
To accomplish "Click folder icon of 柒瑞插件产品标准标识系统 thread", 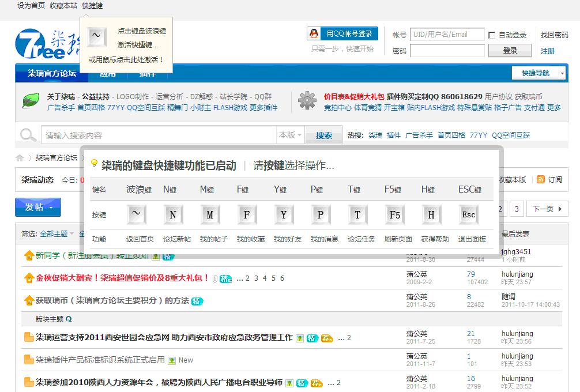I will click(x=29, y=360).
